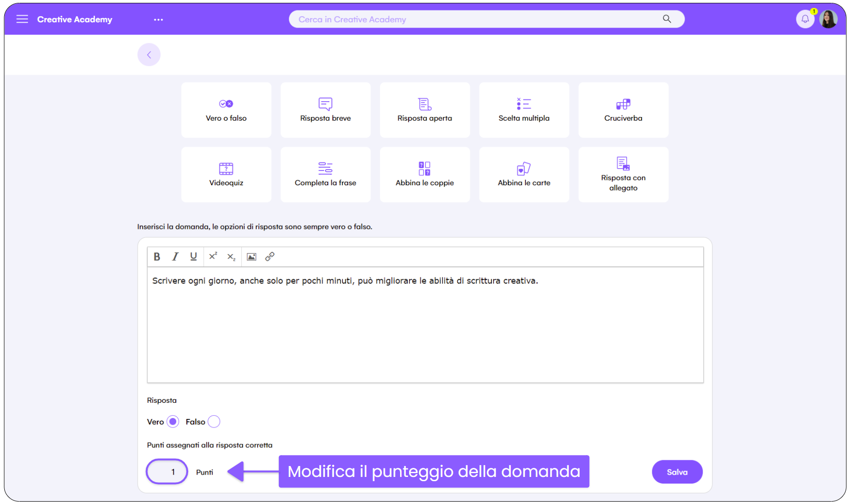Viewport: 850px width, 504px height.
Task: Insert a link in the editor
Action: tap(270, 257)
